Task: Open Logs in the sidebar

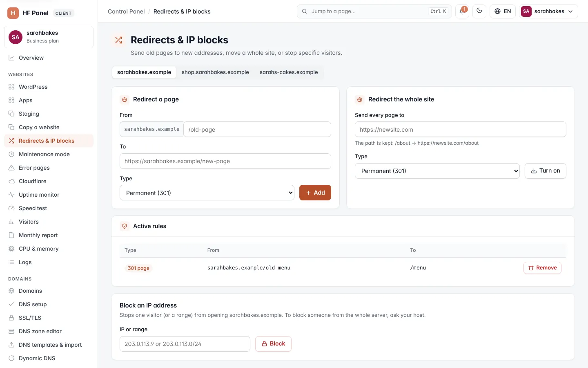Action: [49, 262]
